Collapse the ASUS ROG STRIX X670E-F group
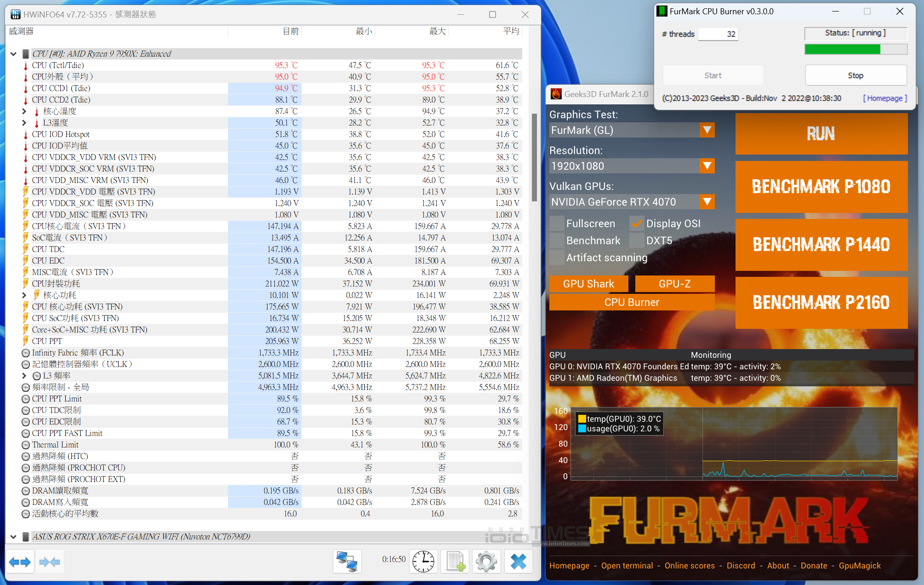This screenshot has width=924, height=585. pyautogui.click(x=13, y=537)
